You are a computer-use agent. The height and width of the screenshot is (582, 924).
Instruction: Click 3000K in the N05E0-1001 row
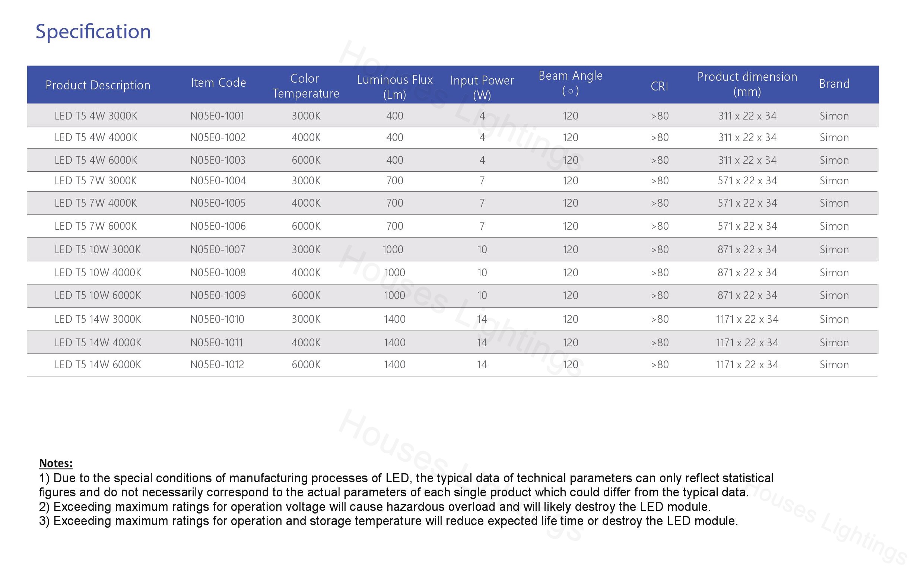306,116
